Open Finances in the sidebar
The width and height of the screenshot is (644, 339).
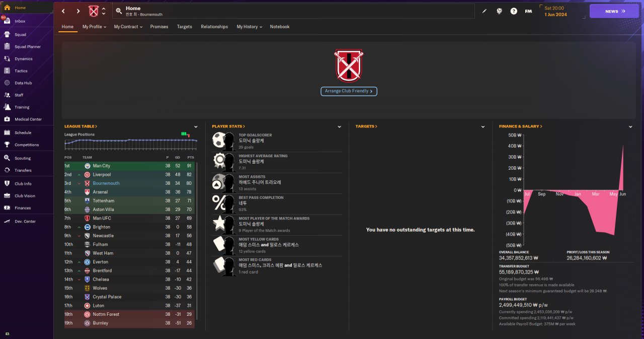point(26,208)
